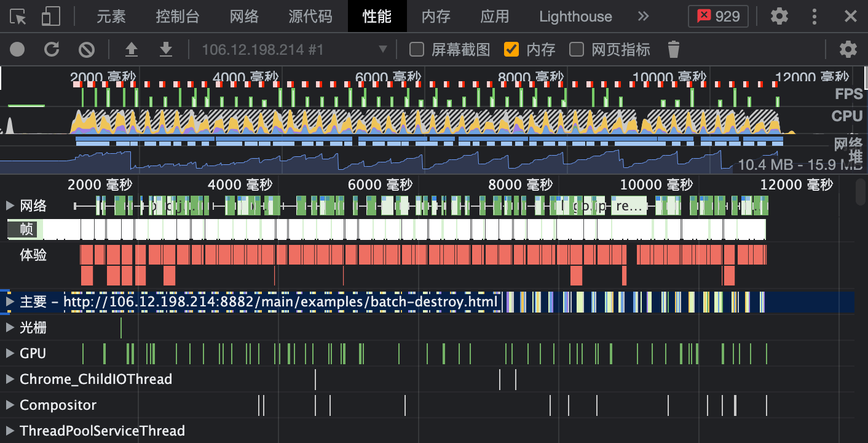Toggle device toolbar emulation icon

[x=50, y=17]
